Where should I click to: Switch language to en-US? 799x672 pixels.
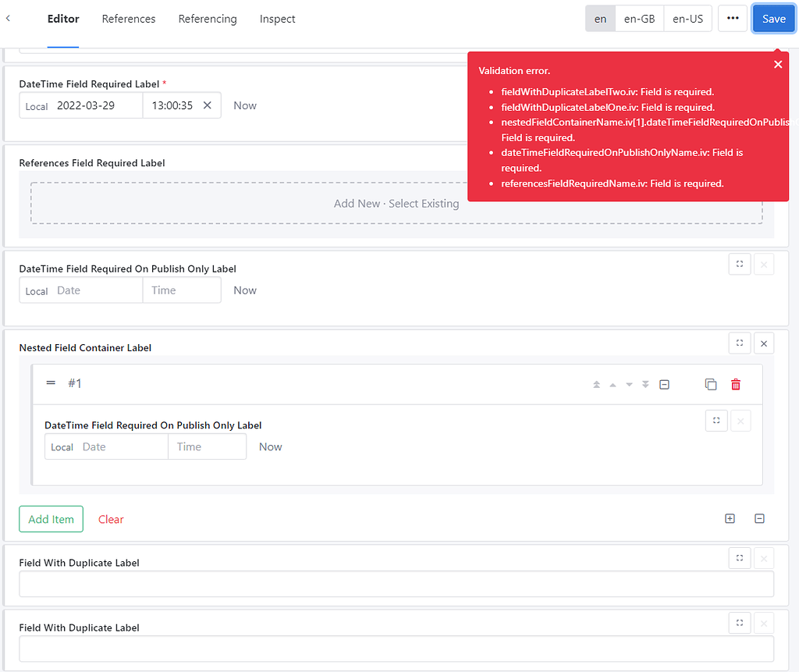tap(687, 19)
